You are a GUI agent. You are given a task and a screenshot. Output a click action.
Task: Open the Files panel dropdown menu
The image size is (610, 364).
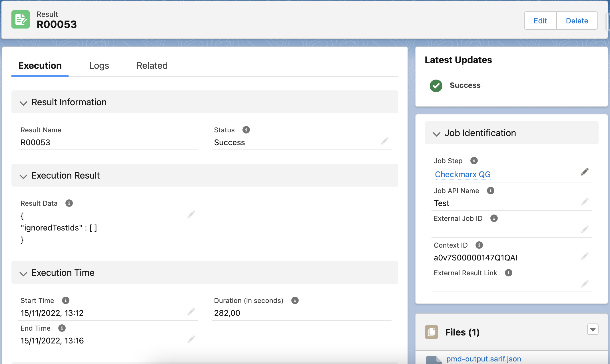tap(593, 329)
